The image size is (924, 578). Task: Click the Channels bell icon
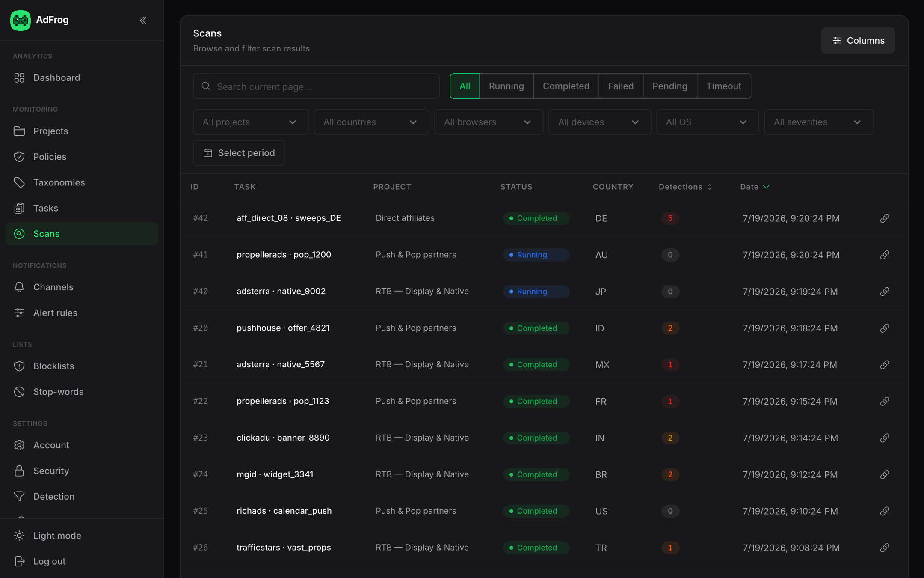pyautogui.click(x=19, y=287)
